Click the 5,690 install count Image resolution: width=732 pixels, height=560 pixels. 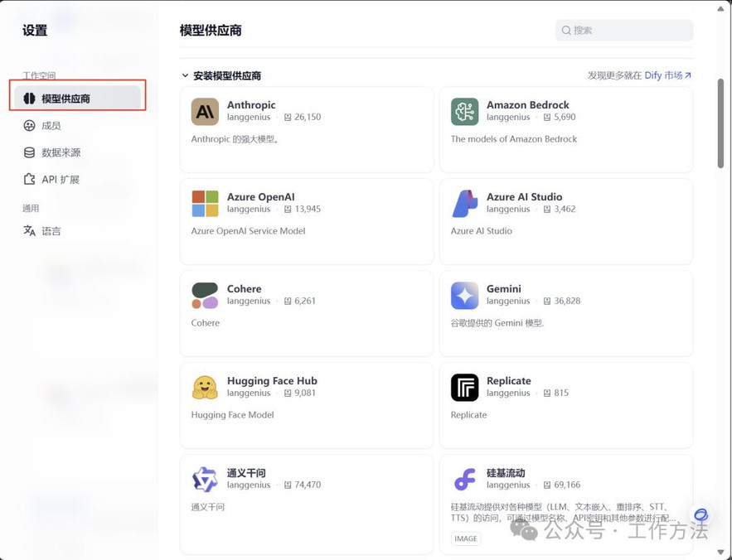click(565, 117)
